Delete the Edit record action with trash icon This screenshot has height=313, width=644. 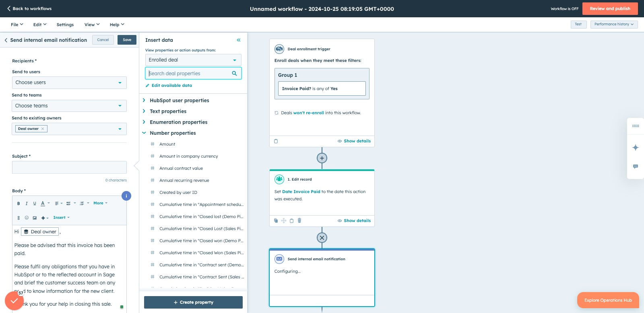point(299,220)
